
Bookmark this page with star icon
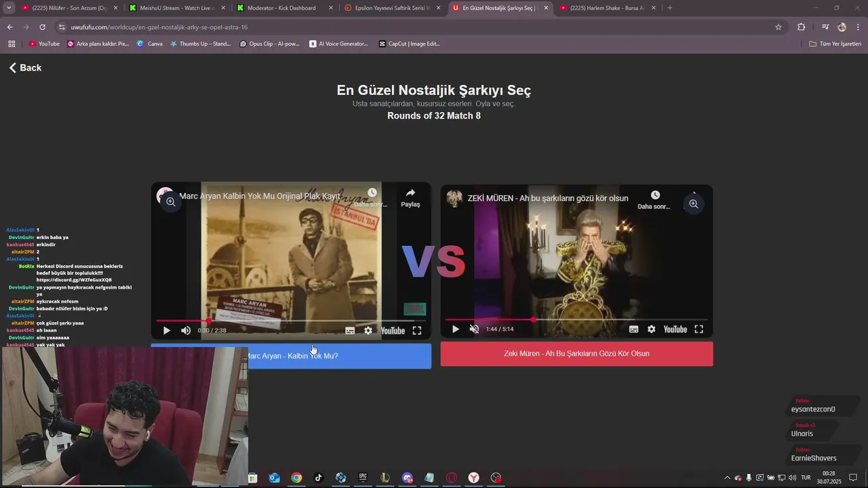[x=778, y=27]
